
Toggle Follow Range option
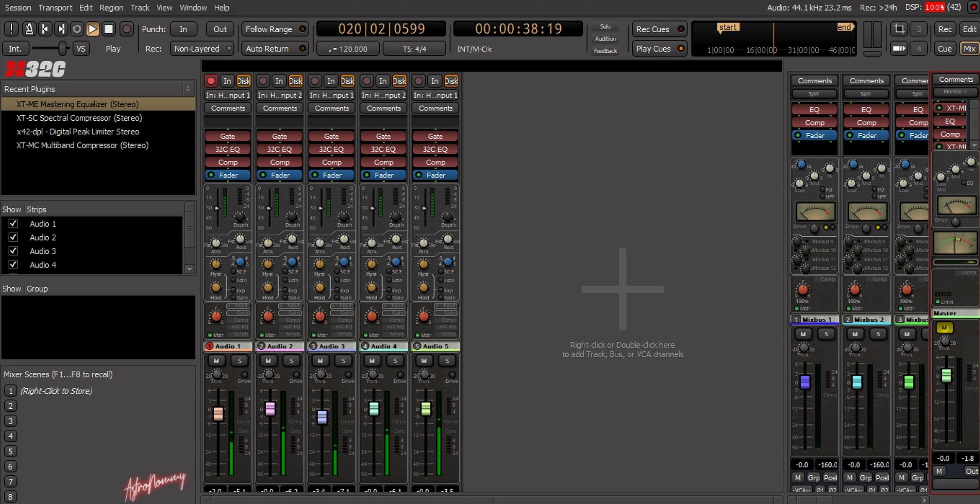[x=275, y=29]
